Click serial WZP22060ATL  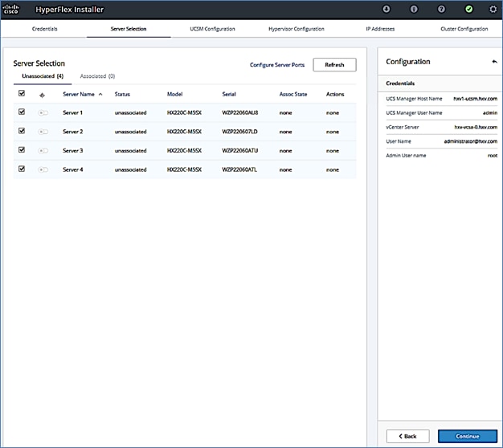[239, 169]
